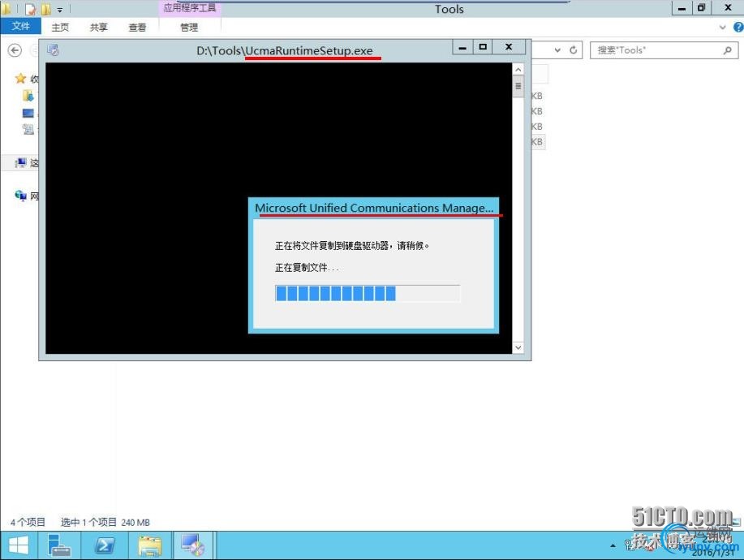Click the UcmaRuntimeSetup console window icon
The width and height of the screenshot is (744, 560).
click(x=53, y=50)
